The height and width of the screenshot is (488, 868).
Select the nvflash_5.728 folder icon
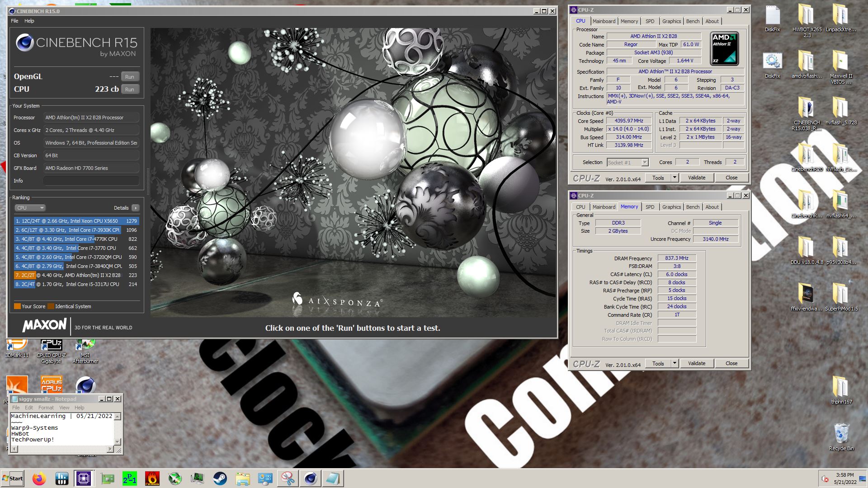841,111
